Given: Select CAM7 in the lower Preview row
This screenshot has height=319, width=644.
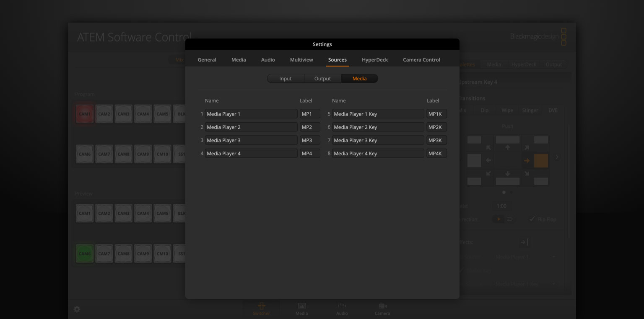Looking at the screenshot, I should pyautogui.click(x=104, y=254).
